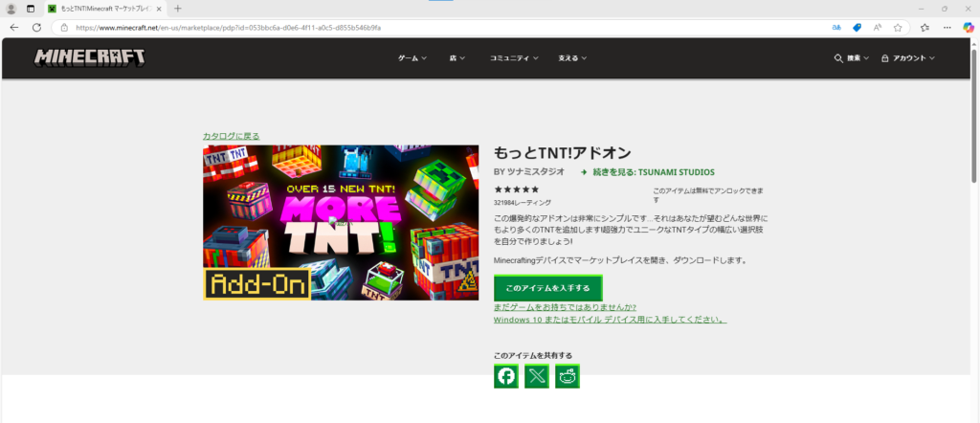
Task: Add this page to favorites with star icon
Action: tap(898, 28)
